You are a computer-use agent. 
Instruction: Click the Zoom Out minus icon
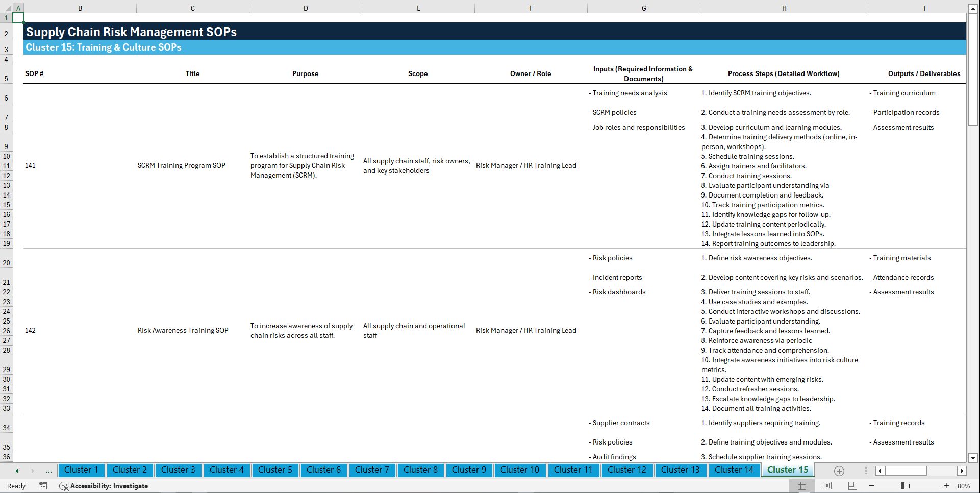(x=872, y=486)
